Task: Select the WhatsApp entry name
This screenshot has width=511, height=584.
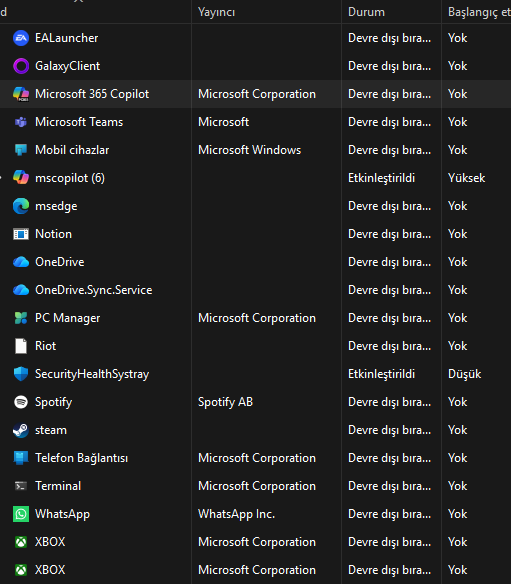Action: 62,514
